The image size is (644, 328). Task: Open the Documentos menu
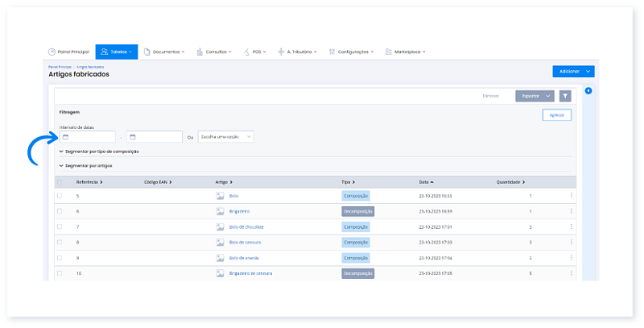(164, 52)
